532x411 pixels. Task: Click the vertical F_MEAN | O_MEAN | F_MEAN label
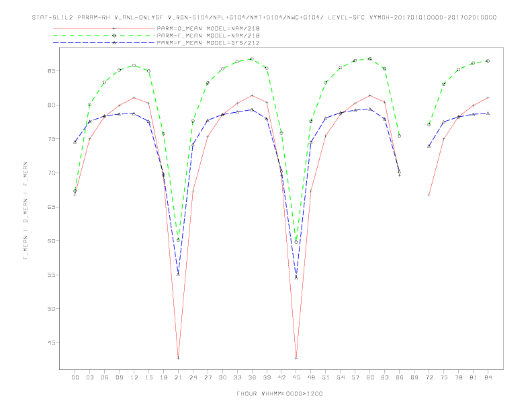pyautogui.click(x=26, y=211)
